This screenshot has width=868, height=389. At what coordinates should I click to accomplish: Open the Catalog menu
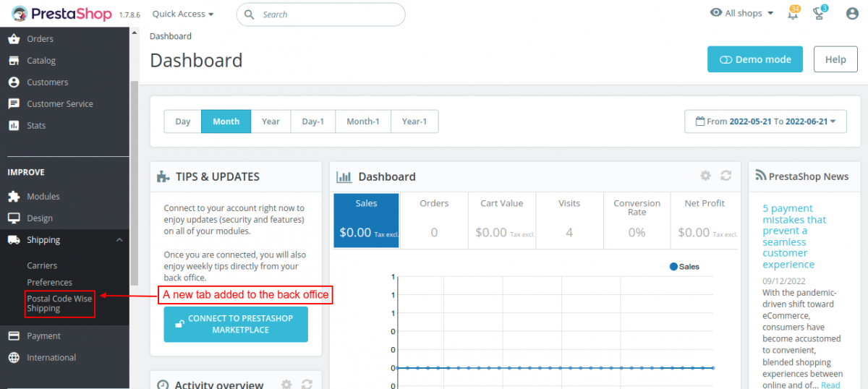coord(64,61)
